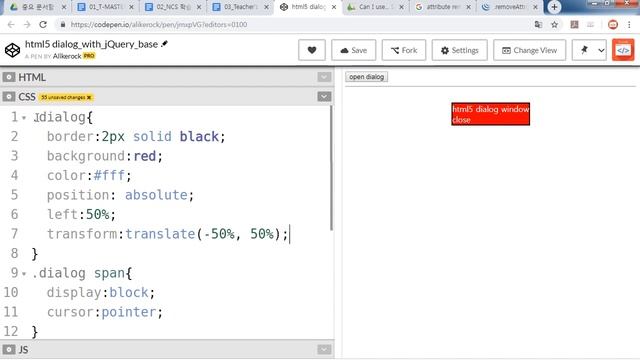Click 'absolute' value on line 5
This screenshot has height=360, width=640.
point(156,195)
